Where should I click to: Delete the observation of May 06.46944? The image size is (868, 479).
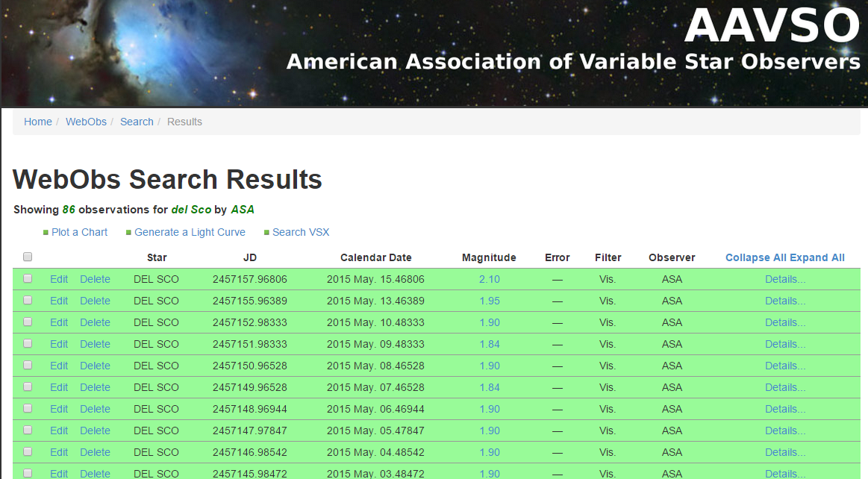(x=95, y=409)
